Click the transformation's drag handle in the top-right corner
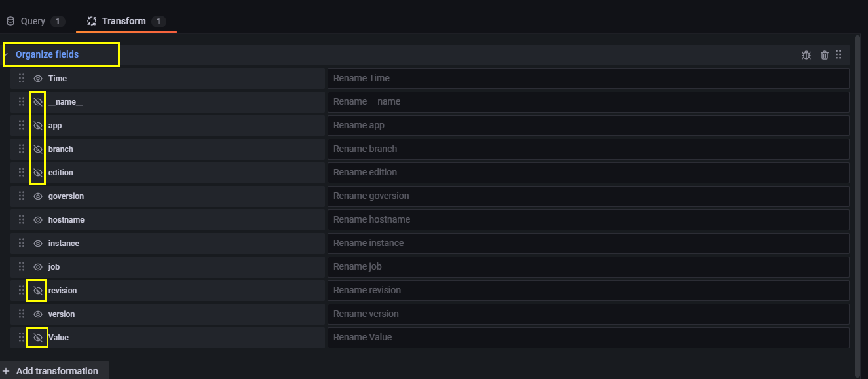The width and height of the screenshot is (868, 379). tap(839, 55)
